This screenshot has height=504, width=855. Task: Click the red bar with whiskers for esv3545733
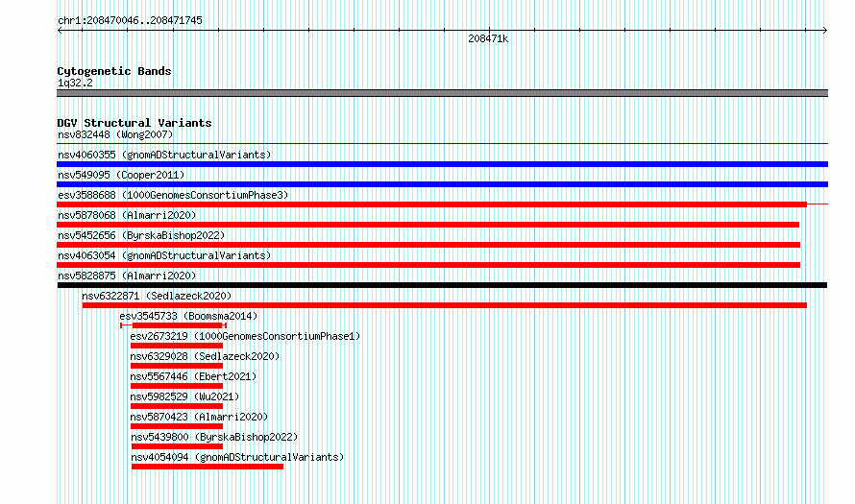coord(173,325)
